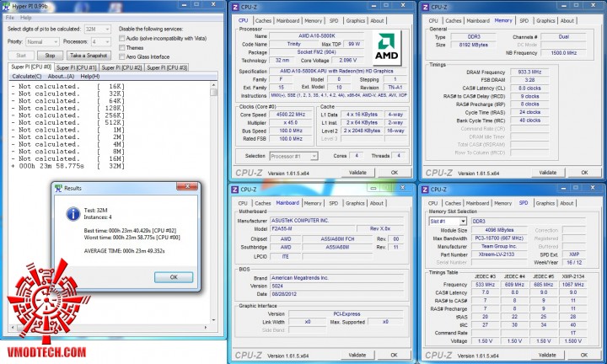607x364 pixels.
Task: Open the Priority Normal dropdown
Action: 42,41
